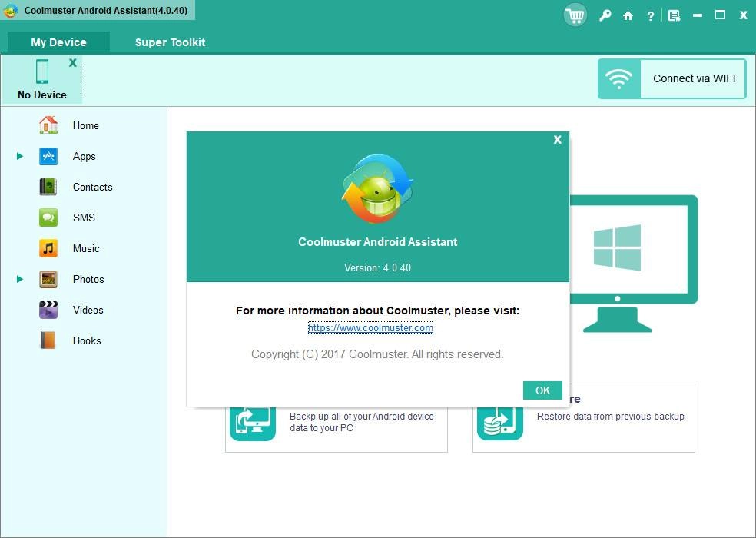Click 'Restore data from previous backup' text
The image size is (756, 538).
[x=610, y=417]
